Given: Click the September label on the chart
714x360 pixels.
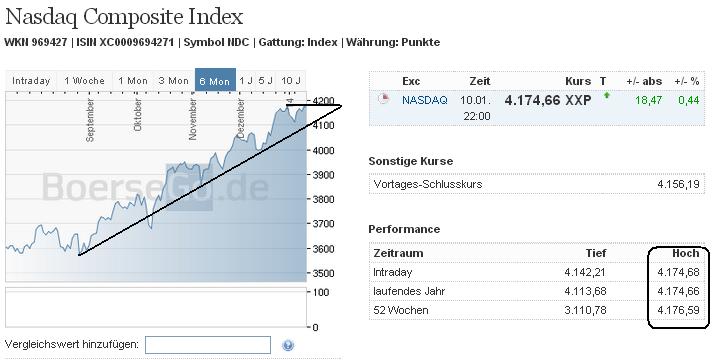Looking at the screenshot, I should tap(90, 120).
